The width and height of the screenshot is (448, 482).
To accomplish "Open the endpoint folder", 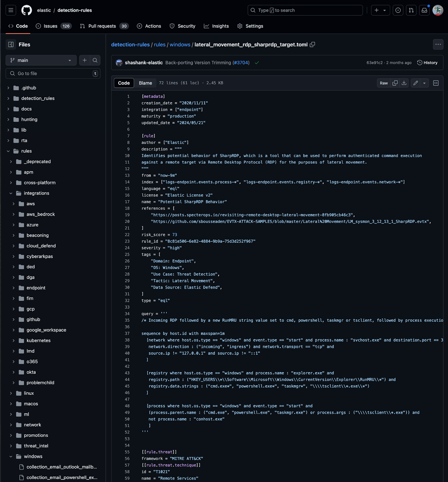I will [36, 288].
